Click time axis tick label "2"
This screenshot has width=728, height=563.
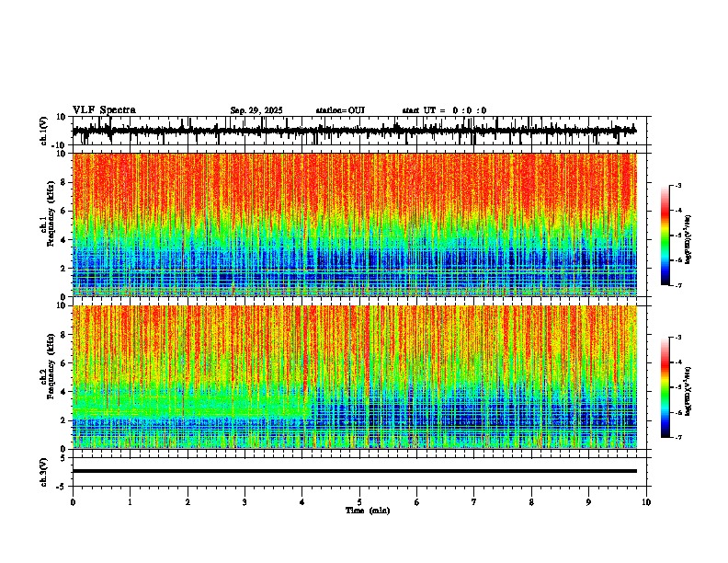click(188, 502)
